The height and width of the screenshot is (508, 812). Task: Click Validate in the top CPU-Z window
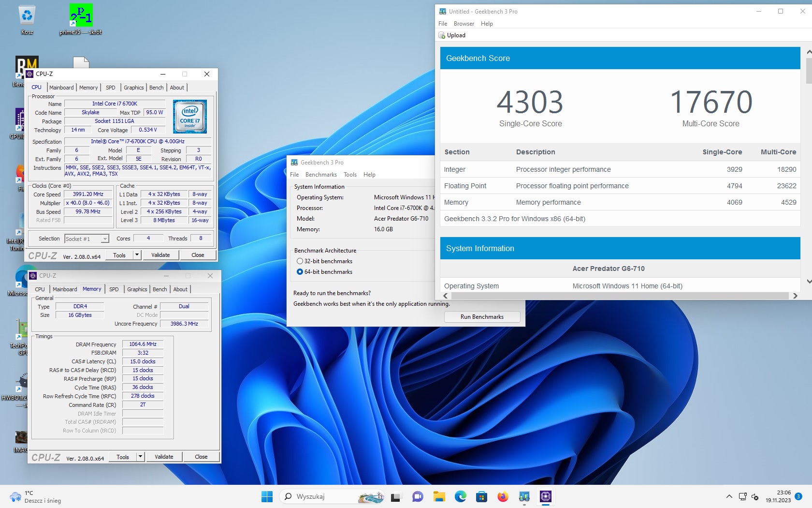click(160, 255)
